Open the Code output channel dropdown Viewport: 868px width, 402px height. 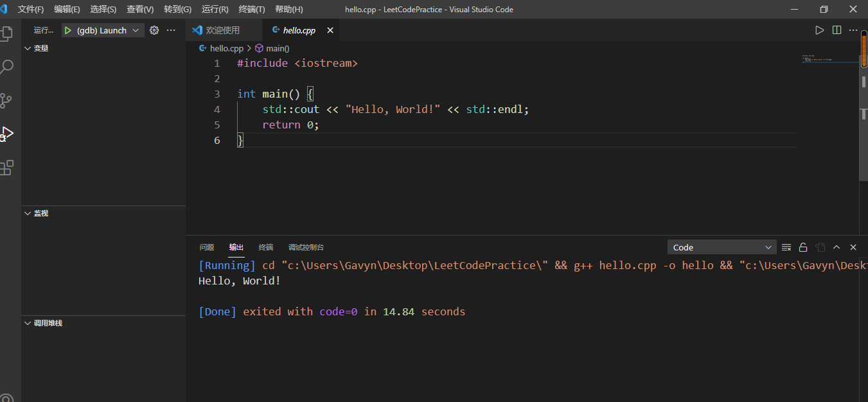[722, 247]
